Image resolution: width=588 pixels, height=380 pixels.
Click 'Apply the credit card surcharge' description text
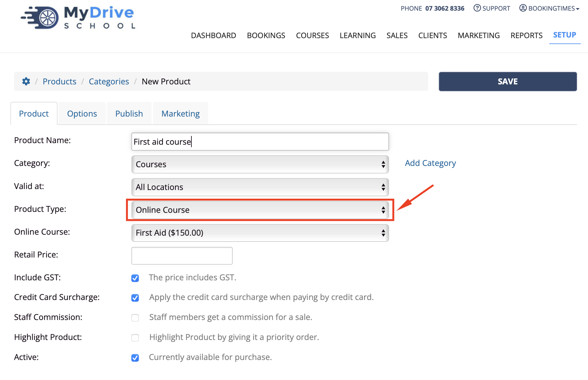point(261,297)
